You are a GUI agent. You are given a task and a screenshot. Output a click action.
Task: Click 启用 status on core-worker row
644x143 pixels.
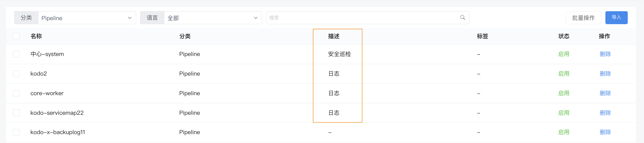pyautogui.click(x=564, y=93)
